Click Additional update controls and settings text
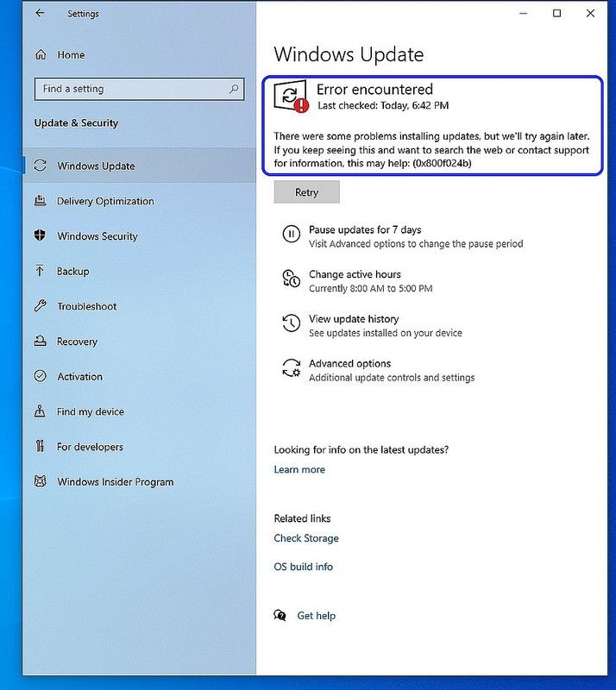The image size is (616, 690). [x=392, y=378]
